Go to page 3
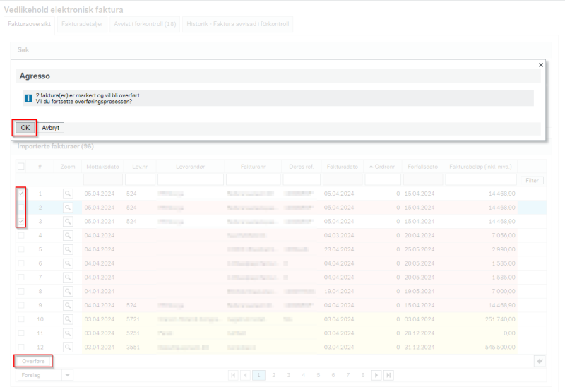The image size is (565, 392). 289,376
